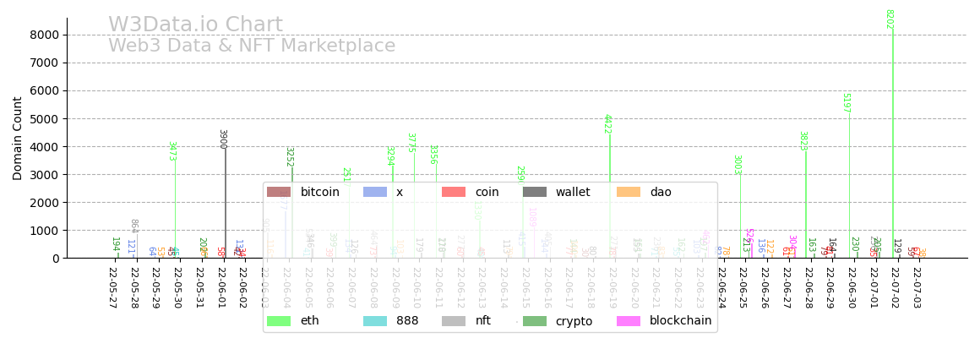The image size is (980, 338).
Task: Click the 888 cyan legend swatch
Action: (x=375, y=321)
